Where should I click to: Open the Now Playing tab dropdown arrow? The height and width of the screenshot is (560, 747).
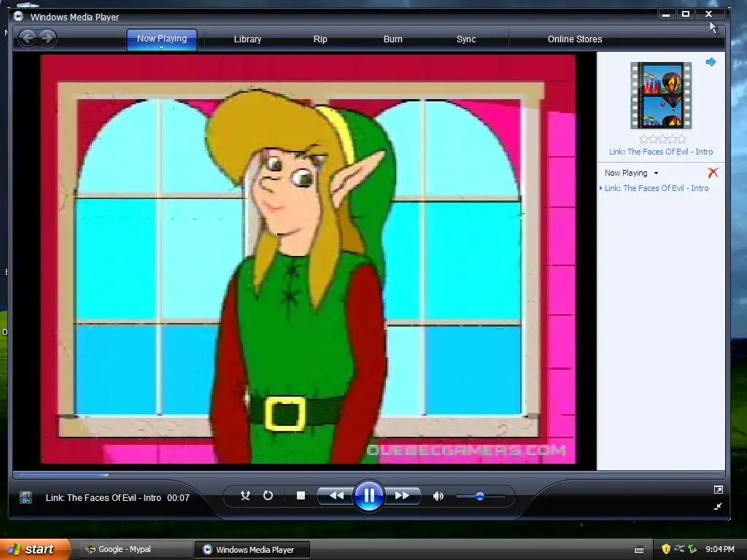tap(161, 47)
